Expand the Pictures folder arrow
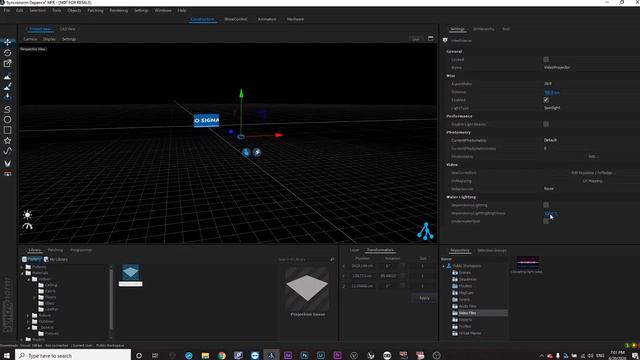 pos(22,267)
